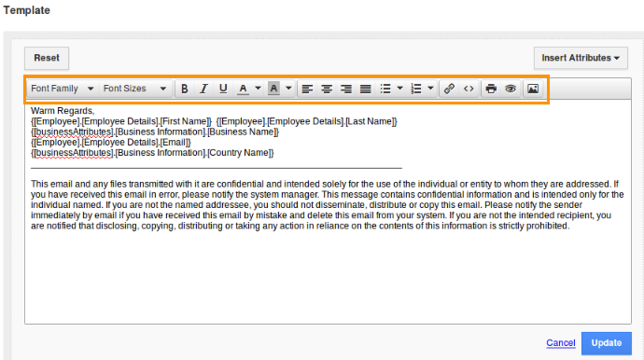Image resolution: width=644 pixels, height=360 pixels.
Task: Center align text
Action: point(327,89)
